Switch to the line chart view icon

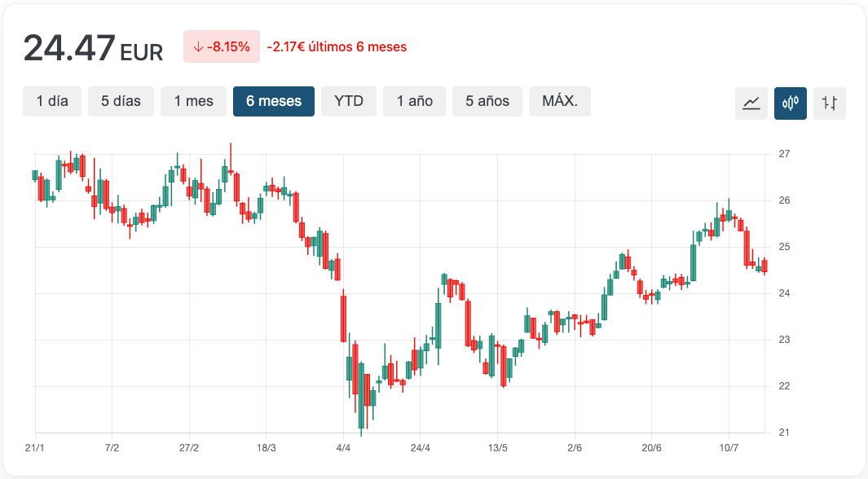coord(751,103)
